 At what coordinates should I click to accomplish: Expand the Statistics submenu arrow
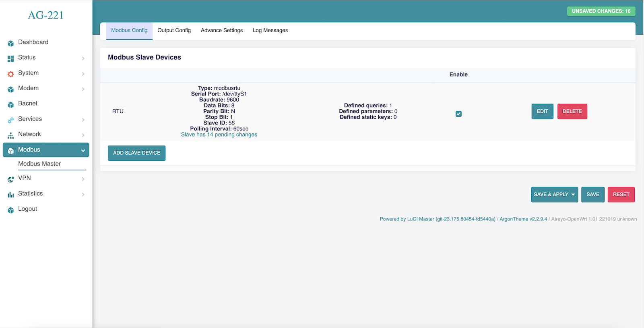(x=83, y=195)
